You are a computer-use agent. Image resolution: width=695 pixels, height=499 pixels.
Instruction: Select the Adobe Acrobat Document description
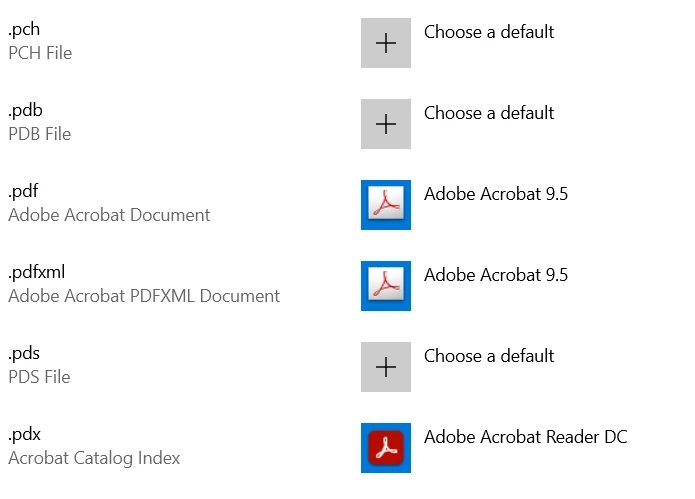click(109, 215)
